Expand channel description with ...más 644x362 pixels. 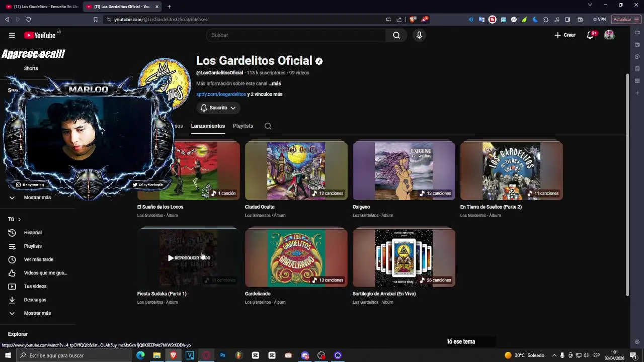click(275, 84)
